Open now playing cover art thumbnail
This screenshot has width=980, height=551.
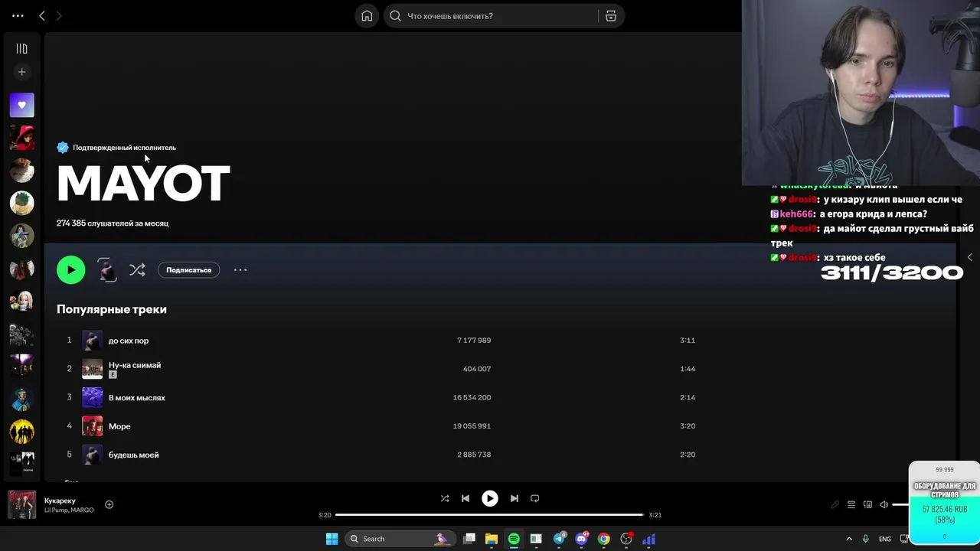[x=21, y=505]
